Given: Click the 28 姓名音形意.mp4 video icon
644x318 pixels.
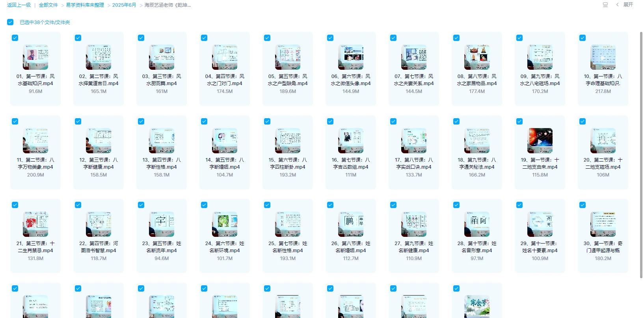Looking at the screenshot, I should [x=477, y=224].
